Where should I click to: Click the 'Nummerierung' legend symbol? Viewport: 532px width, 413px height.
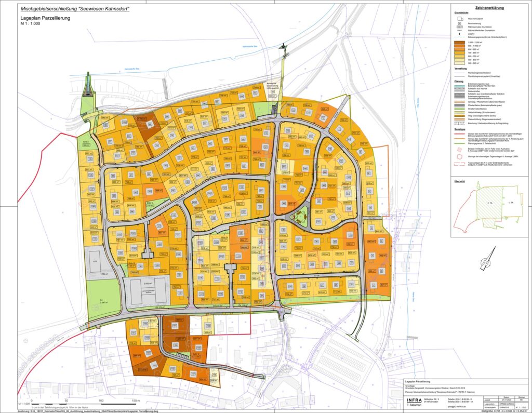pyautogui.click(x=459, y=23)
